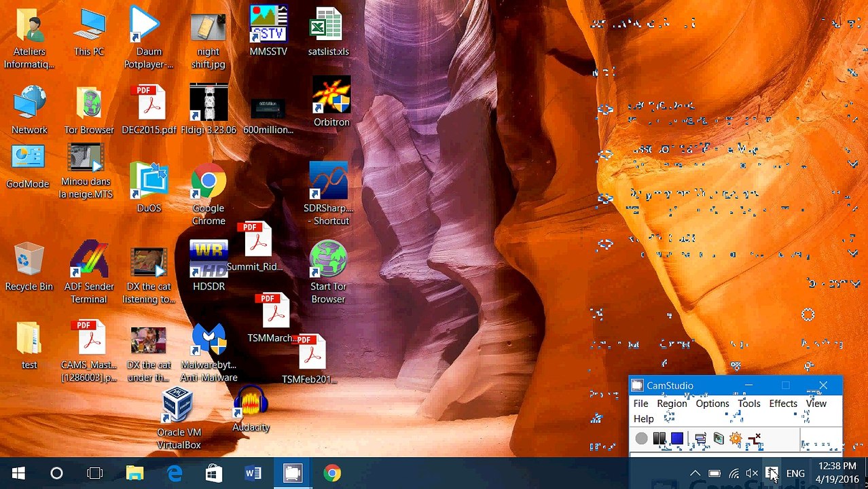The height and width of the screenshot is (489, 868).
Task: Click the ENG language indicator
Action: tap(795, 473)
